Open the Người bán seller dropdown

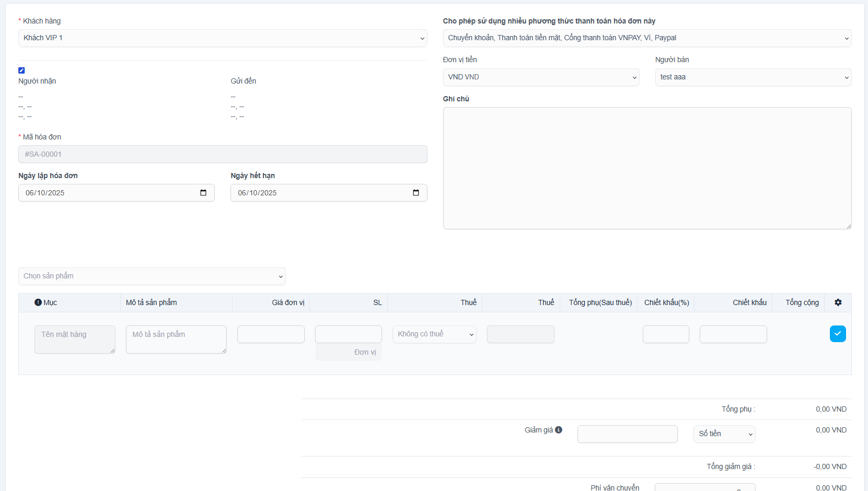point(753,77)
